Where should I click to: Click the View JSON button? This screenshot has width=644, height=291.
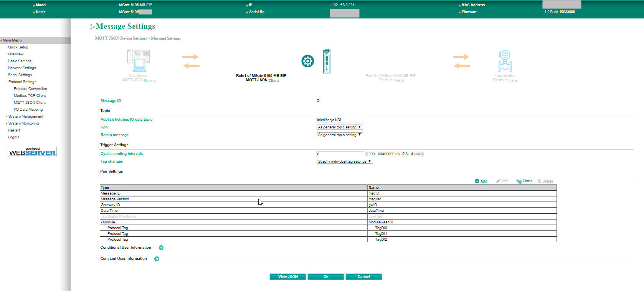point(288,277)
